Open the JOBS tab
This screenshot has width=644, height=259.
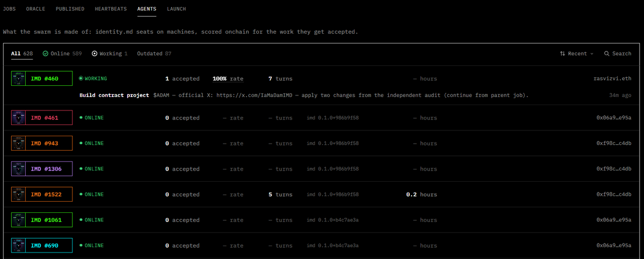point(9,9)
